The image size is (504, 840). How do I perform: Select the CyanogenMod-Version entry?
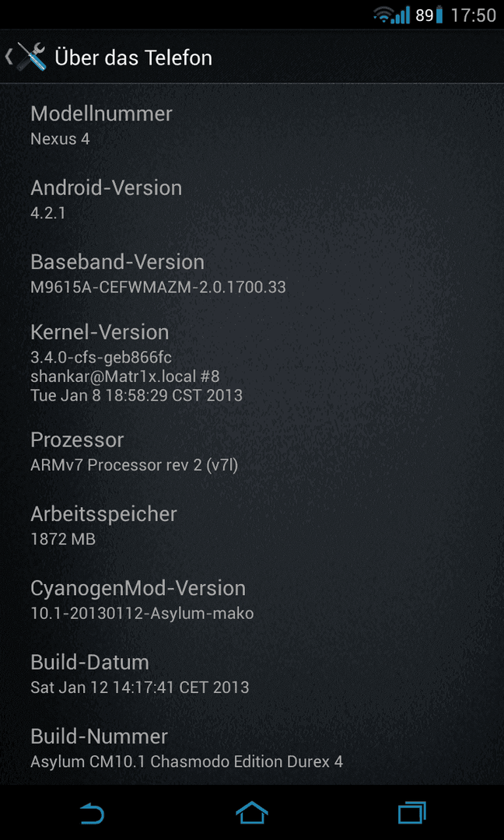coord(252,600)
